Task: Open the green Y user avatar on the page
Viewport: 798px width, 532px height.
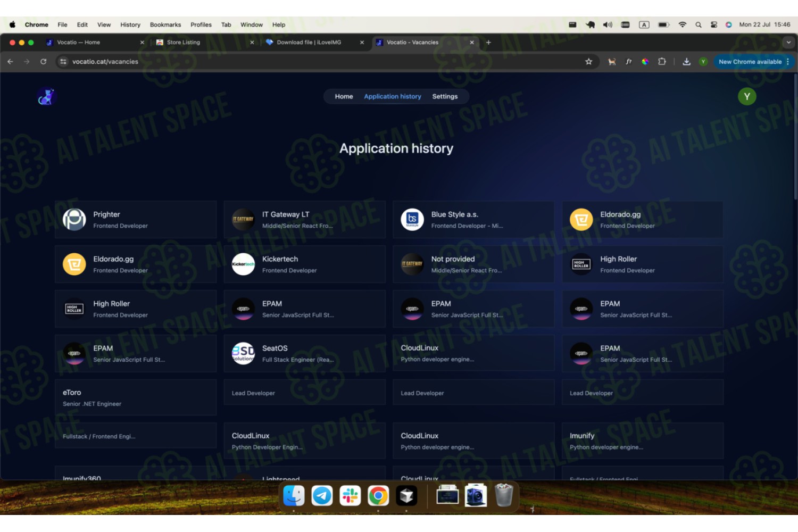Action: coord(747,96)
